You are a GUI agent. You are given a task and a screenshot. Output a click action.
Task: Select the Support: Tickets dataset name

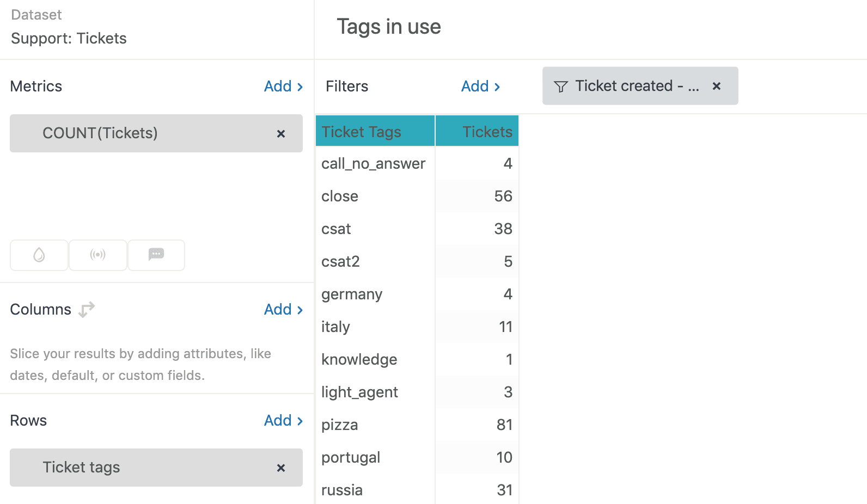[x=69, y=39]
